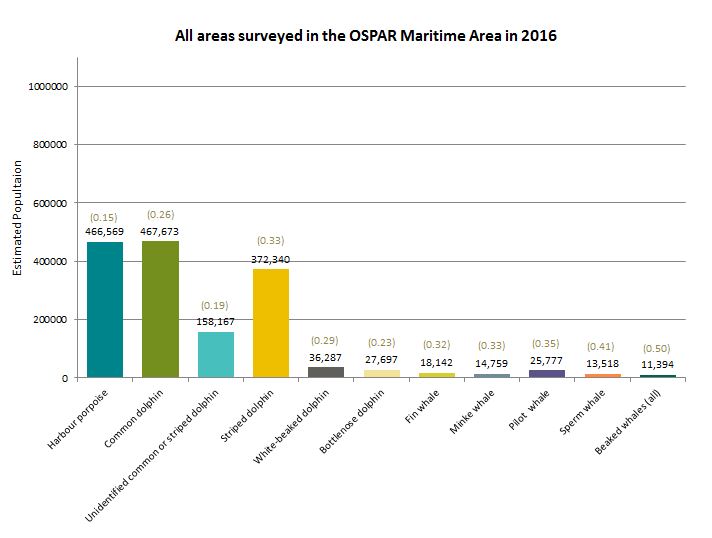Select the Sperm whale orange bar
712x538 pixels.
[602, 375]
